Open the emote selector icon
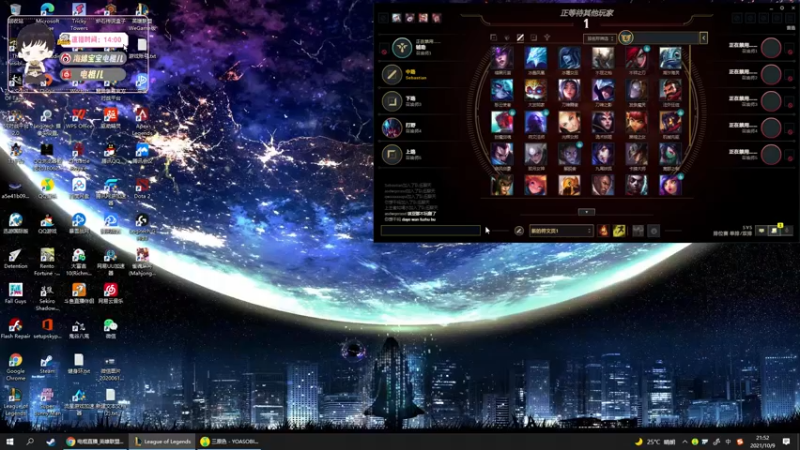Viewport: 800px width, 450px height. pyautogui.click(x=654, y=231)
